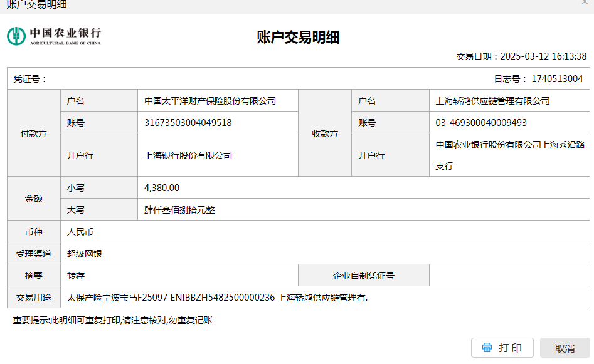Click the 打印 print button

(x=502, y=348)
